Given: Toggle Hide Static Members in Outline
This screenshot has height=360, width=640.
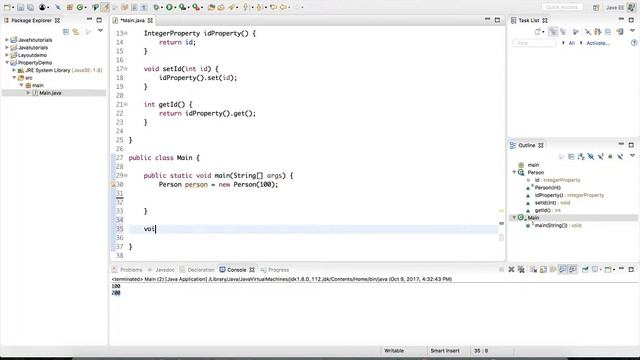Looking at the screenshot, I should 600,156.
